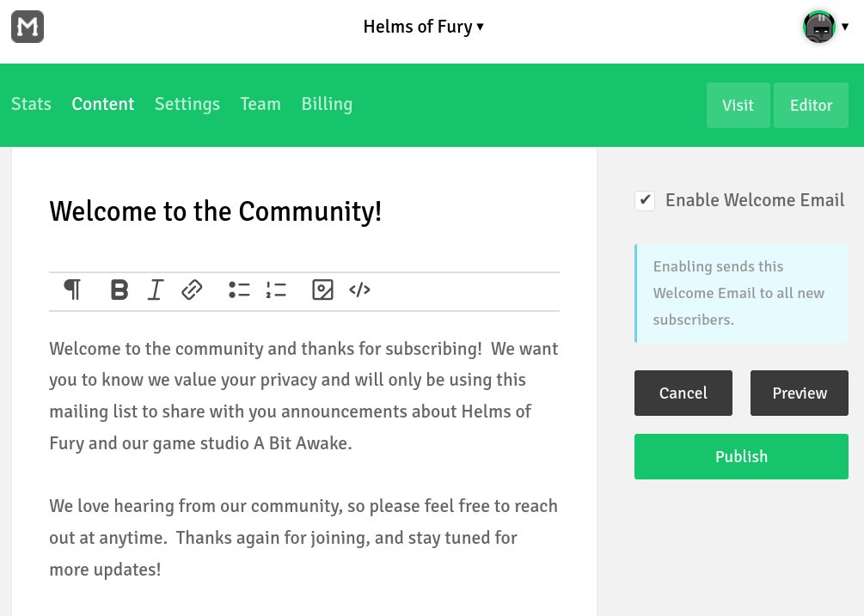Open the Team tab

(260, 104)
